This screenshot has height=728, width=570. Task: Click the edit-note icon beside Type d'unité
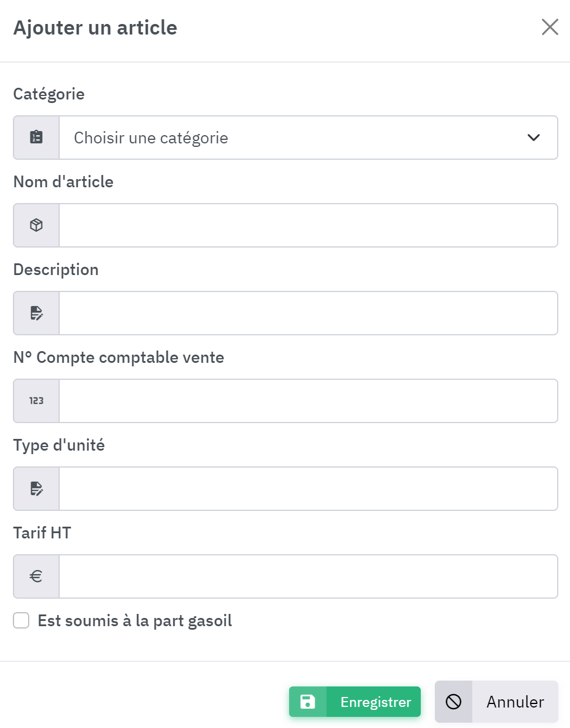36,489
